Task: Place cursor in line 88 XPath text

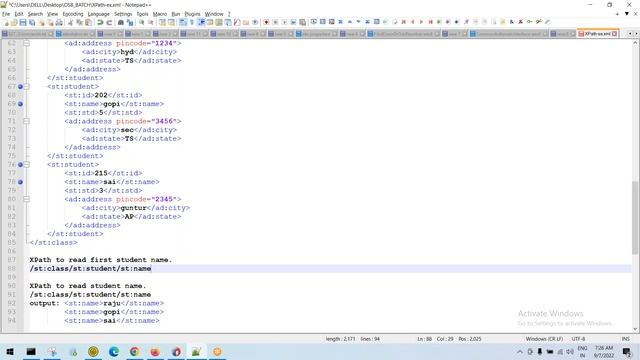Action: [90, 269]
